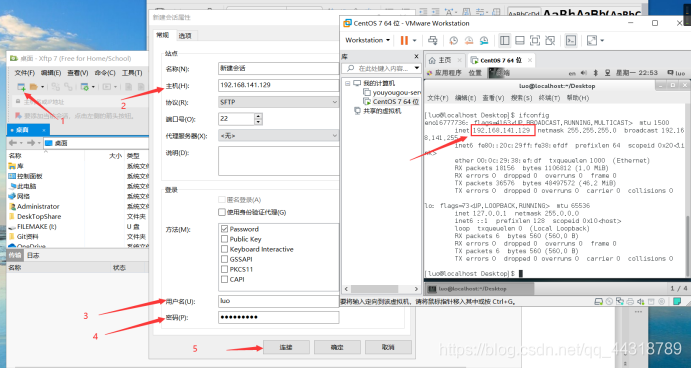Click the network adapter icon in VMware status bar
The height and width of the screenshot is (368, 692).
coord(620,301)
